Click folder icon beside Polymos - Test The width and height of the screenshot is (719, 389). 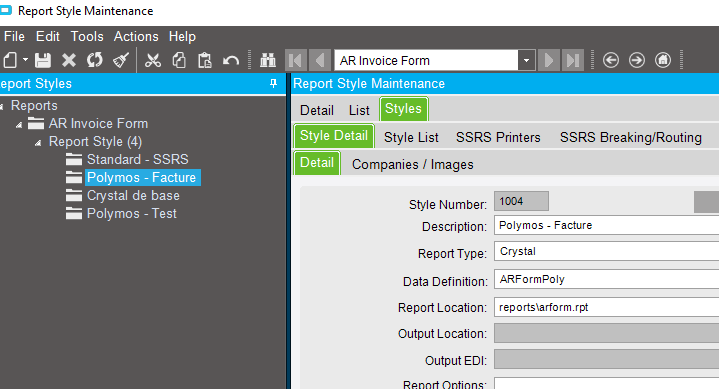click(x=74, y=213)
